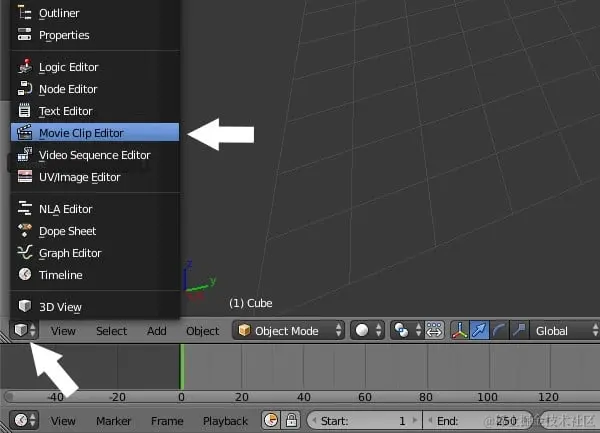600x433 pixels.
Task: Switch to NLA Editor
Action: [95, 209]
